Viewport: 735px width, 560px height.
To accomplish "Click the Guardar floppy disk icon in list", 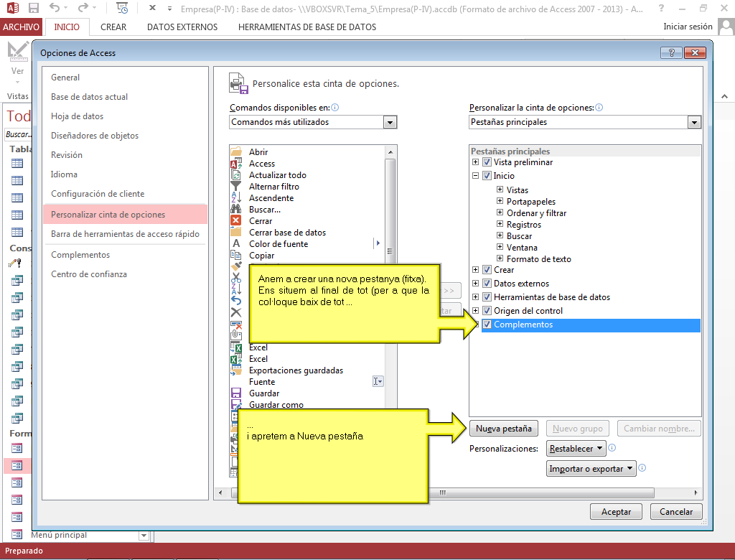I will click(x=236, y=393).
